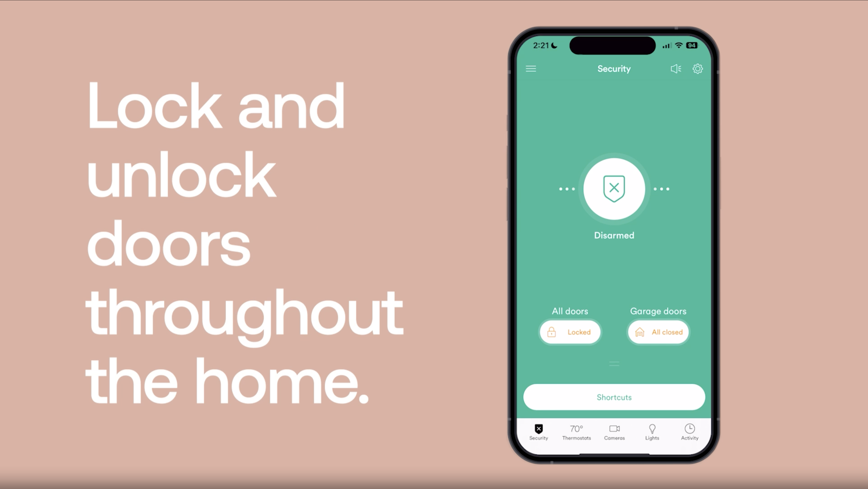The width and height of the screenshot is (868, 489).
Task: Tap the Lights icon in bottom nav
Action: [x=651, y=431]
